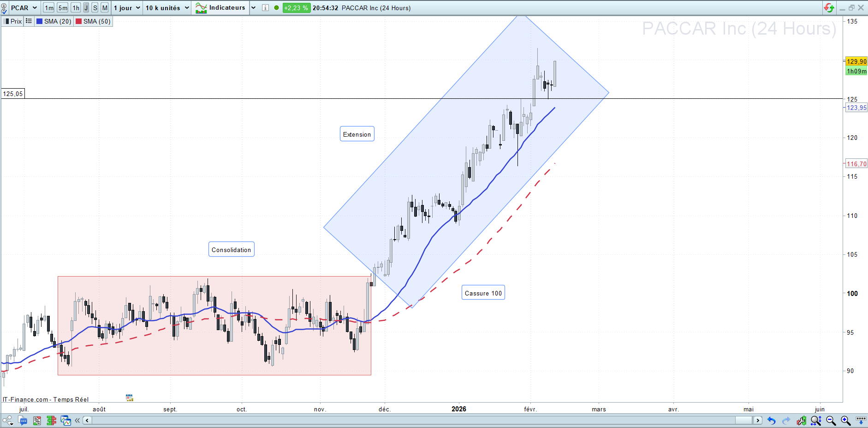868x428 pixels.
Task: Select the Extension text label
Action: point(357,134)
